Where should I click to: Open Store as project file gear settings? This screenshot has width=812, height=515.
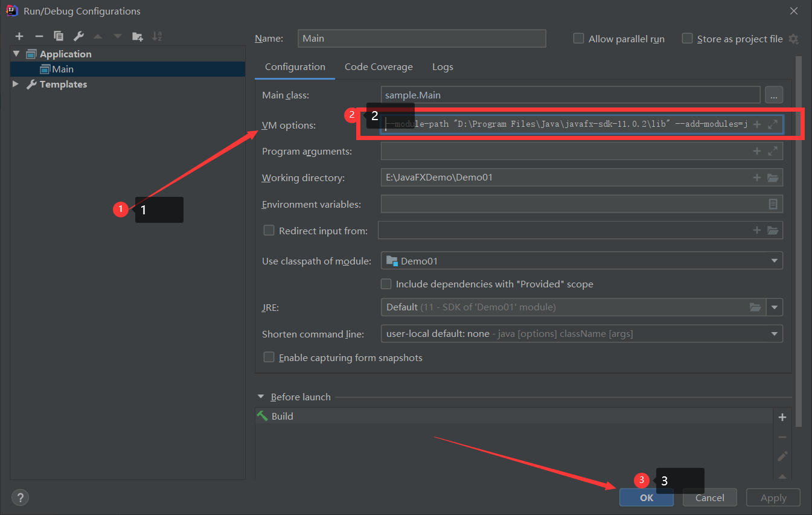tap(793, 39)
